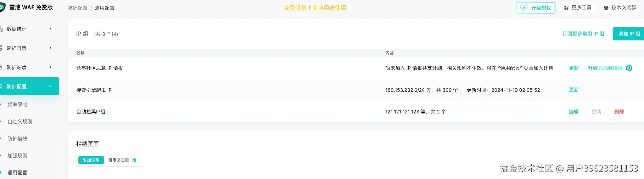Screen dimensions: 644x179
Task: Click the diamond icon on the 升级授权 button
Action: click(x=524, y=7)
